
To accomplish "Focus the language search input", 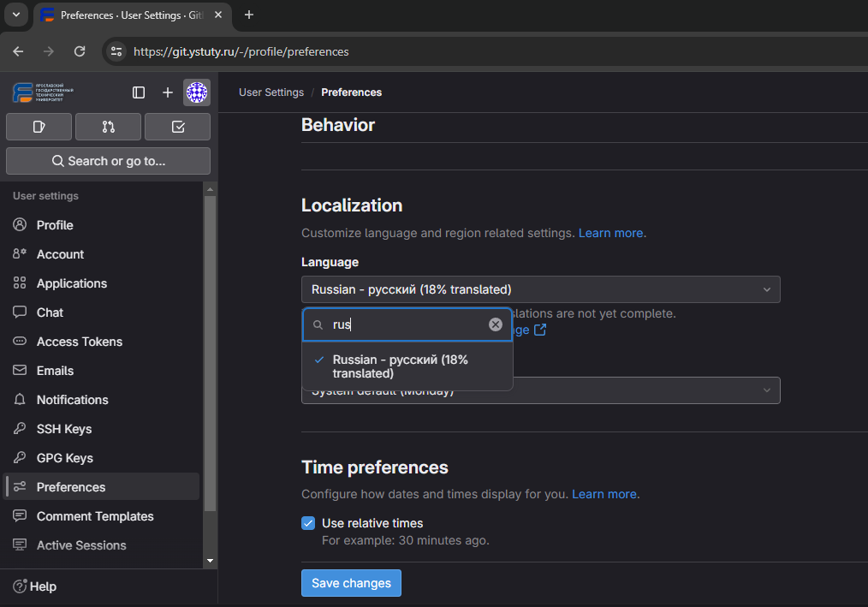I will coord(407,324).
